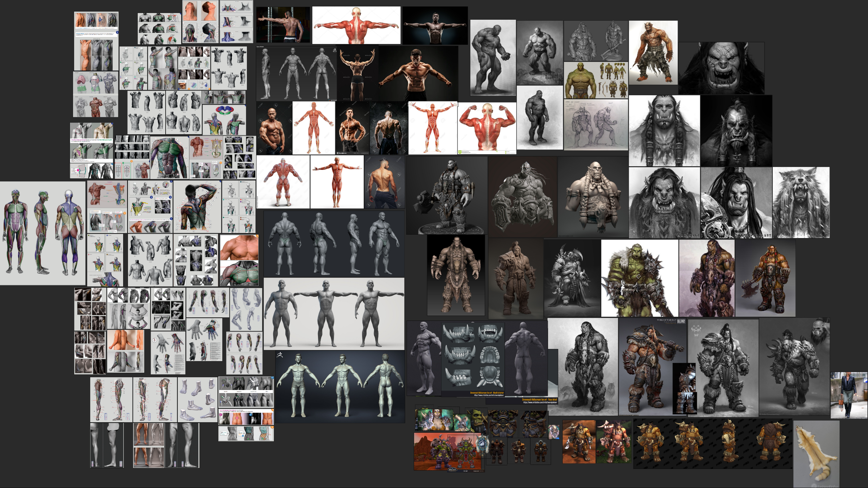
Task: Click the orc statue holding a hammer
Action: pos(447,195)
